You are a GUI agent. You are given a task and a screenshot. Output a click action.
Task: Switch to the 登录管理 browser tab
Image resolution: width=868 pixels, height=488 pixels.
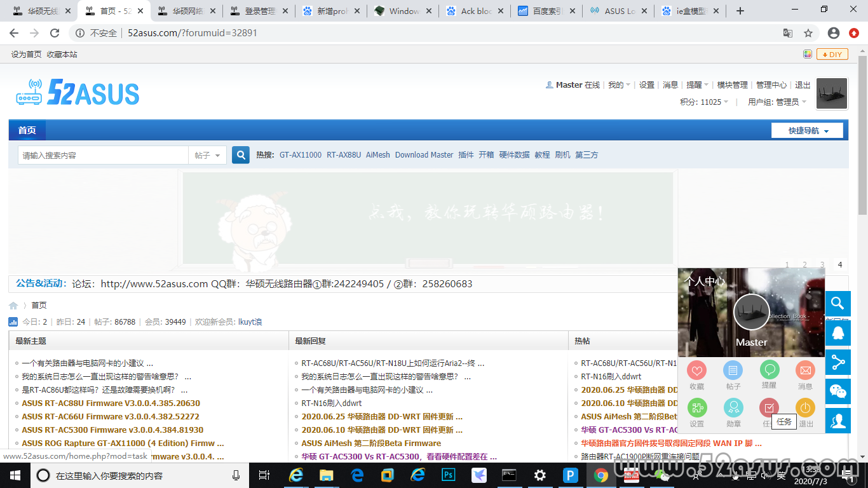(x=259, y=11)
